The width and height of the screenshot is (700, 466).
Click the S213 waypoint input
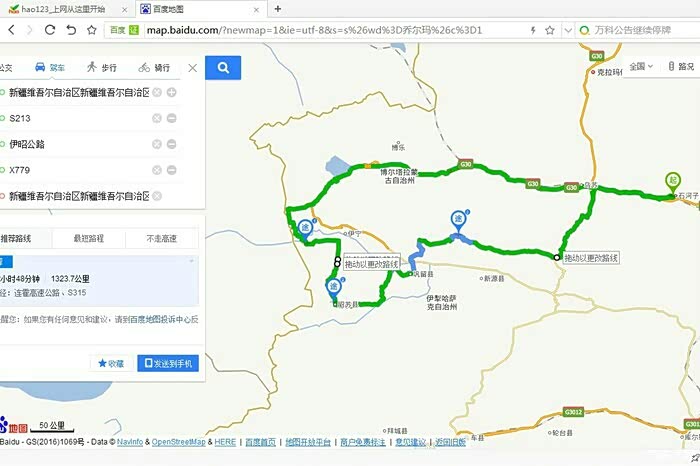(x=78, y=118)
